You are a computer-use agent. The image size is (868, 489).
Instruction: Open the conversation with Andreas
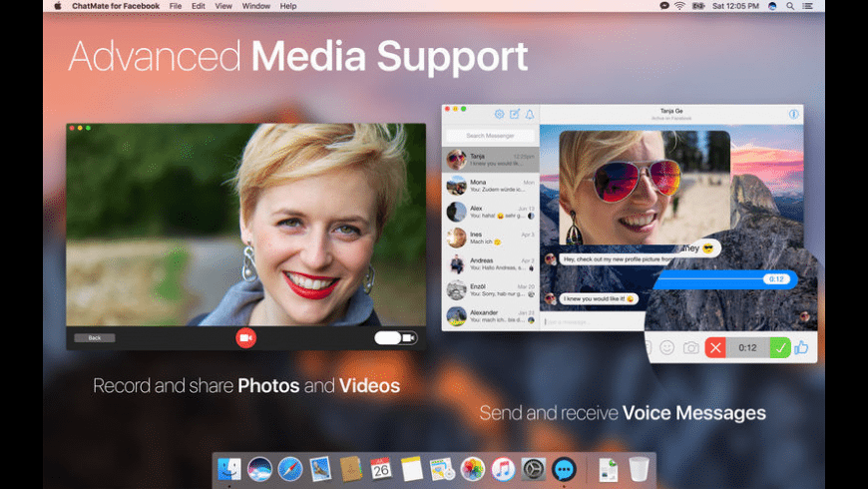click(x=491, y=263)
